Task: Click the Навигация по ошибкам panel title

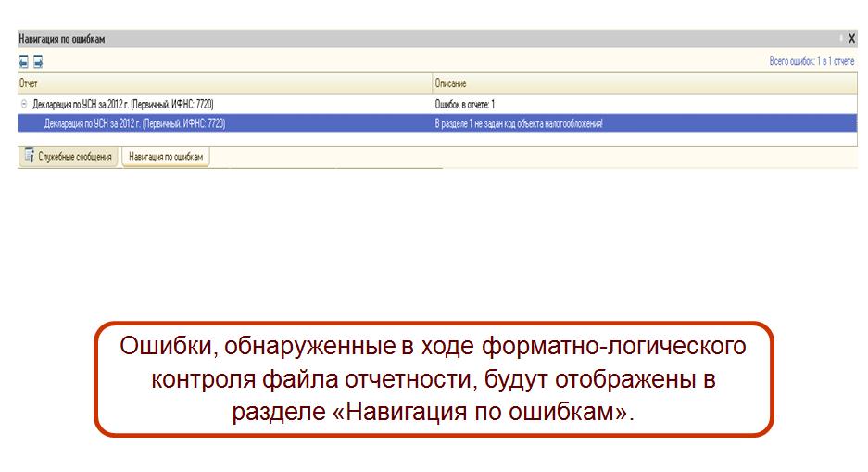Action: point(62,39)
